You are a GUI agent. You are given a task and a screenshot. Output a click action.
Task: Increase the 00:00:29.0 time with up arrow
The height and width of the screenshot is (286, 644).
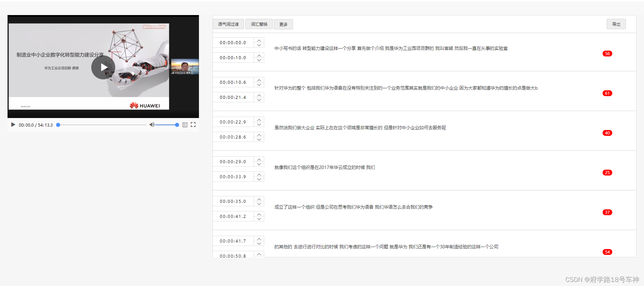259,159
